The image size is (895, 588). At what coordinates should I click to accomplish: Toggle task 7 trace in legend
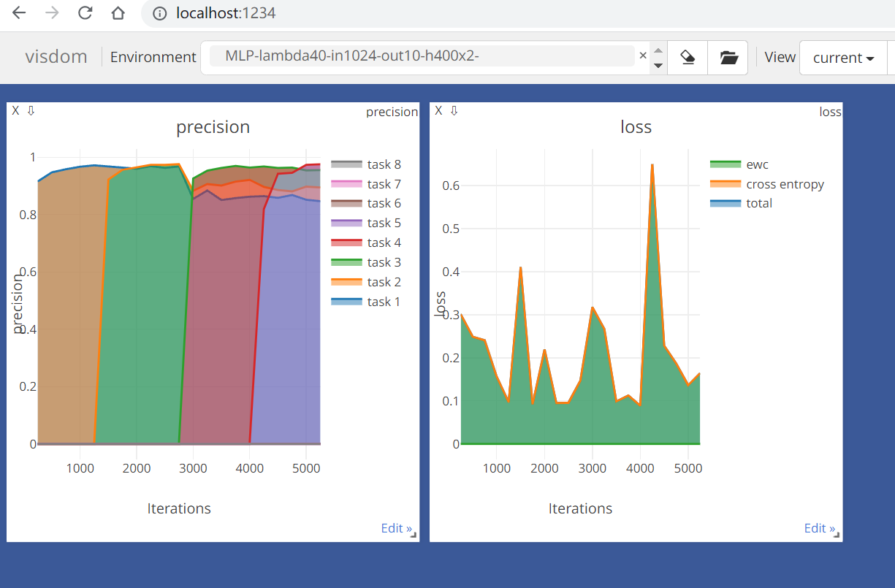(366, 184)
